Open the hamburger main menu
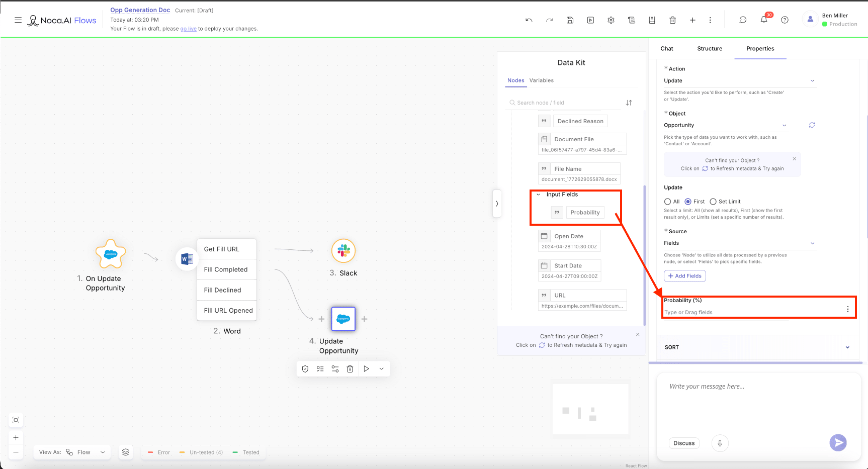 (x=18, y=20)
